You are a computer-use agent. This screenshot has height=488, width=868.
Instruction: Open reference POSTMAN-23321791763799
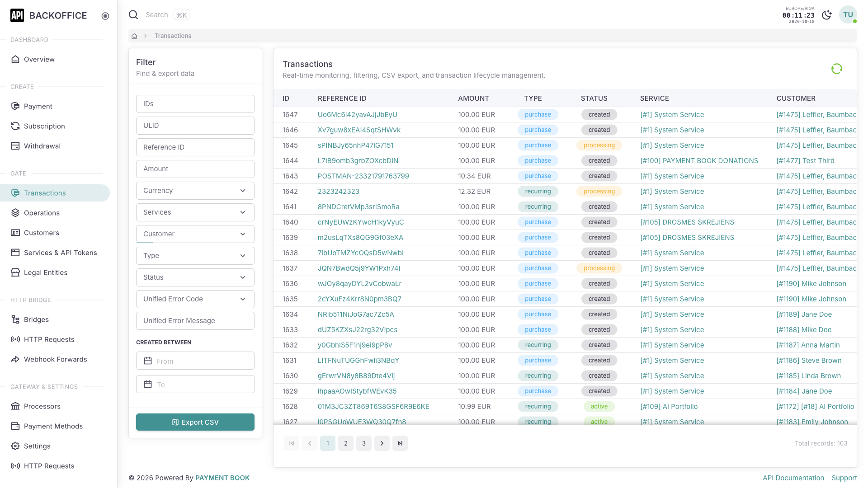pyautogui.click(x=363, y=176)
